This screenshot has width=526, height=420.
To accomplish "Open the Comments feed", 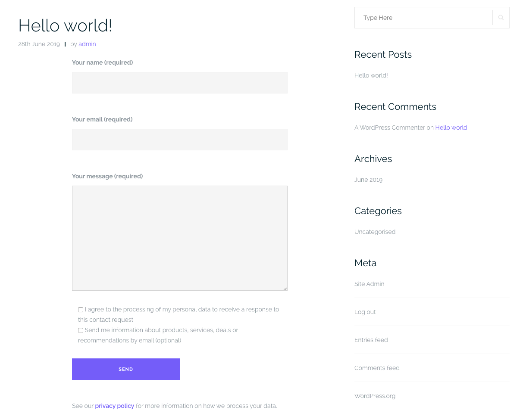I will 377,368.
